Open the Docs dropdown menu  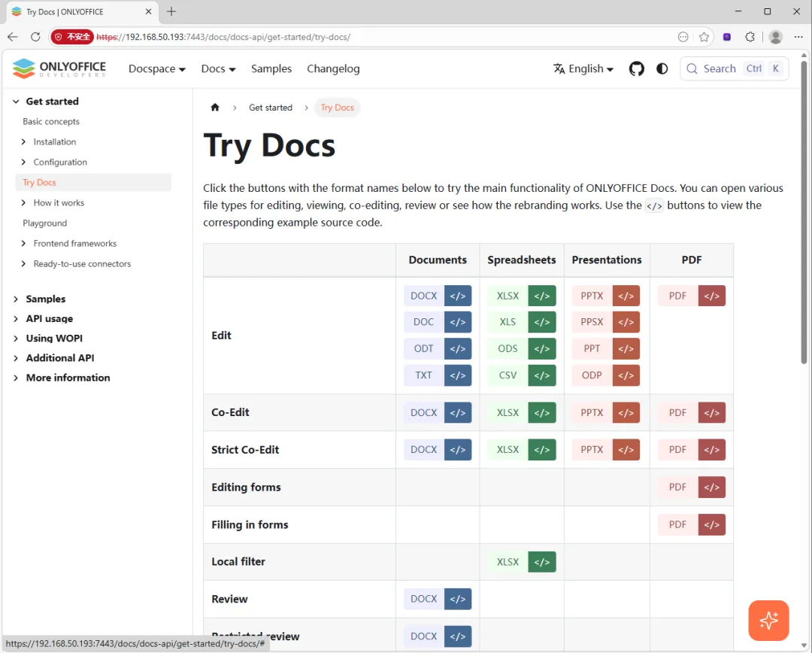tap(218, 68)
